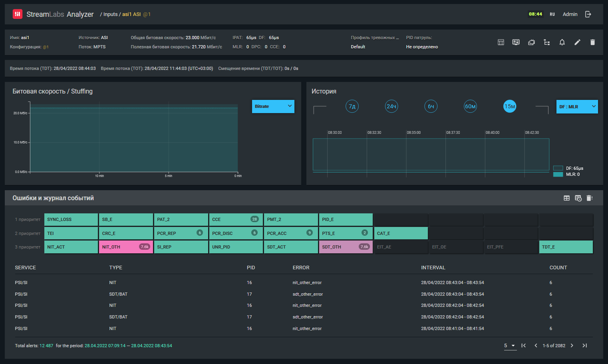
Task: Select the UNR_PID error tile
Action: point(236,247)
